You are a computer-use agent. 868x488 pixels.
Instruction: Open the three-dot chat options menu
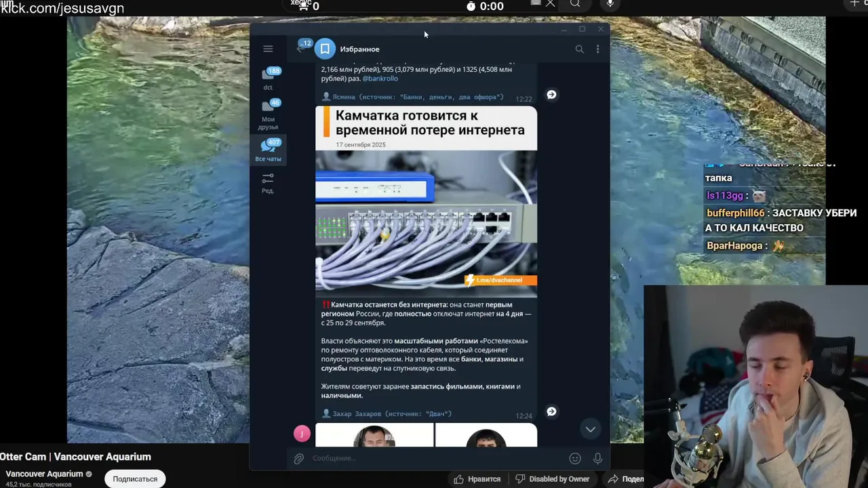pos(597,49)
